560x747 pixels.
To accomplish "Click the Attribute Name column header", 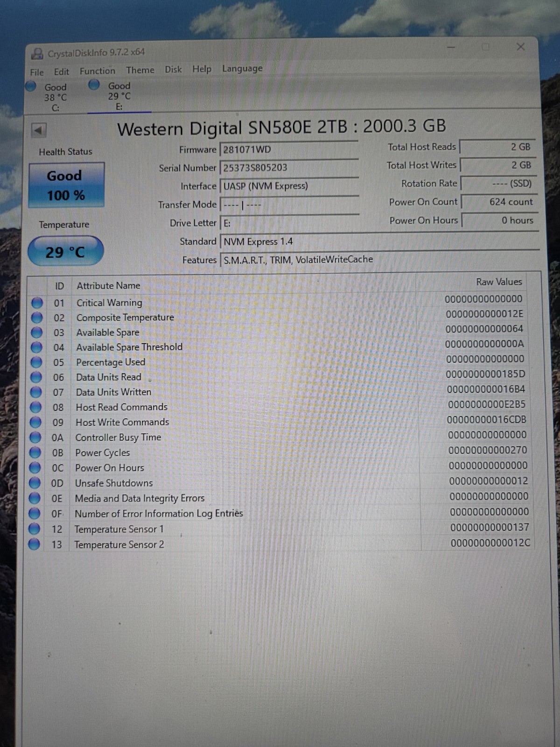I will 108,285.
